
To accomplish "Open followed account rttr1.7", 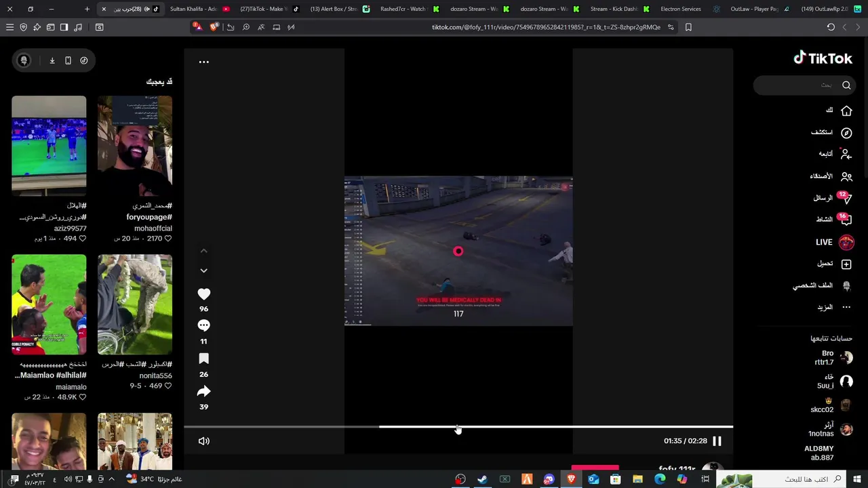I will pos(833,358).
